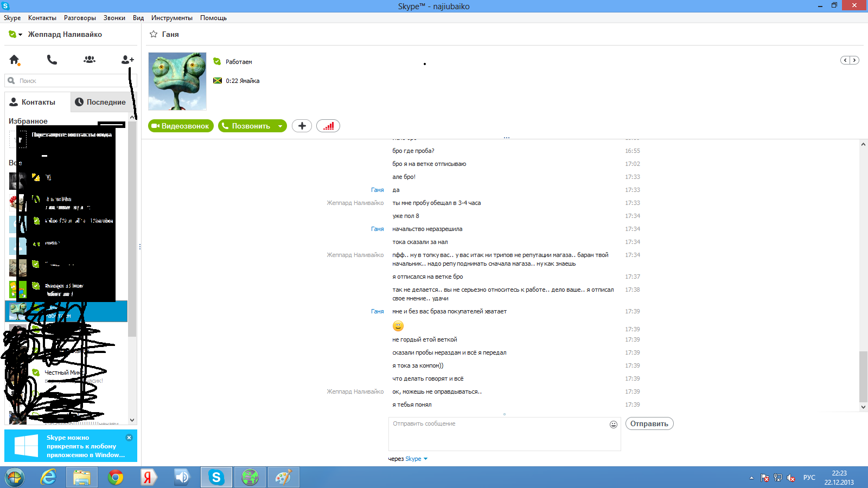Toggle the favorite star next to Ганя
The image size is (868, 488).
coord(154,34)
